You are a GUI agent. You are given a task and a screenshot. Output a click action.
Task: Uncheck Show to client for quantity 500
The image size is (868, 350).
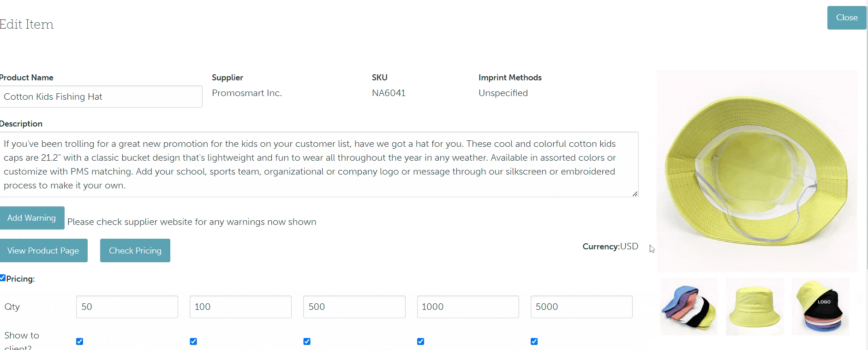point(307,342)
